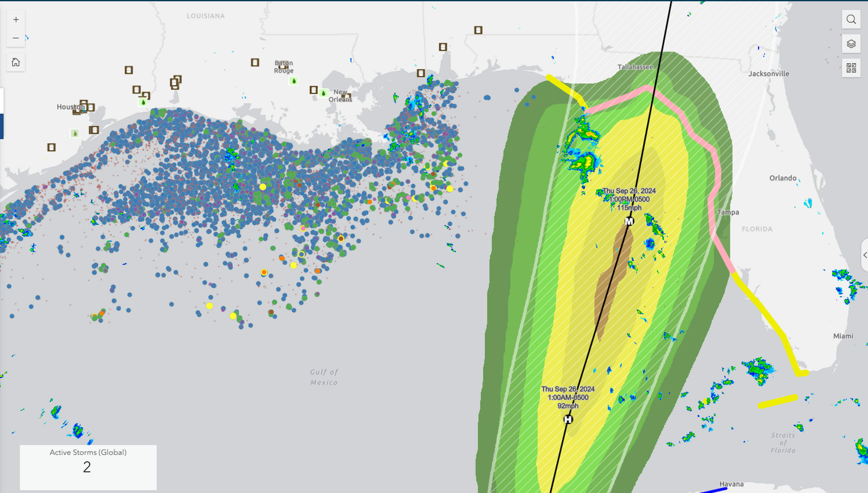868x493 pixels.
Task: Click the FLORIDA state label
Action: coord(757,229)
